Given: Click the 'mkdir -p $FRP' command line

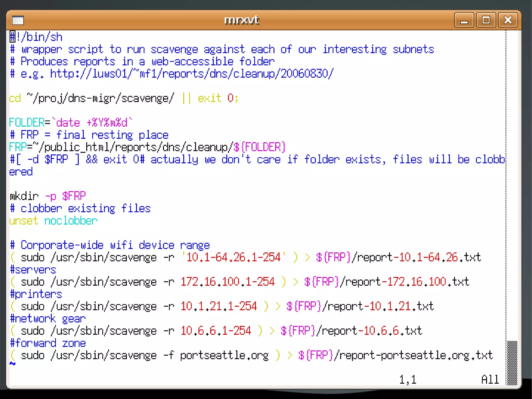Looking at the screenshot, I should [48, 196].
